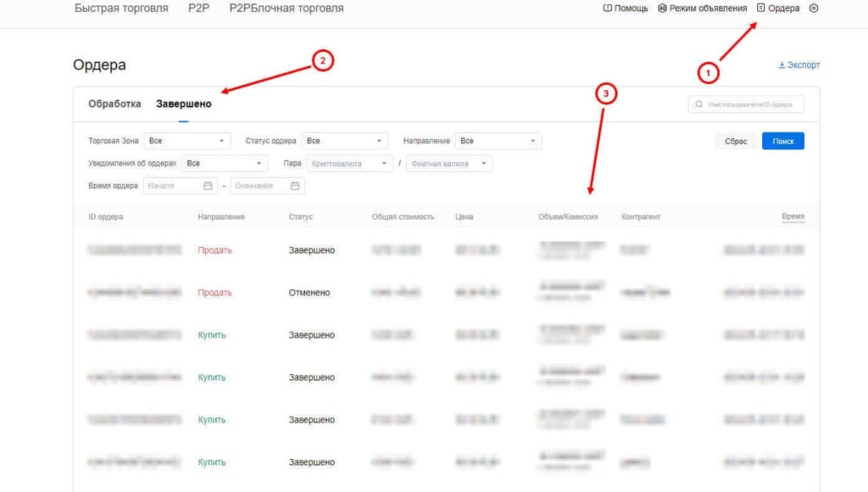Image resolution: width=868 pixels, height=492 pixels.
Task: Click the Help book icon
Action: pyautogui.click(x=607, y=8)
